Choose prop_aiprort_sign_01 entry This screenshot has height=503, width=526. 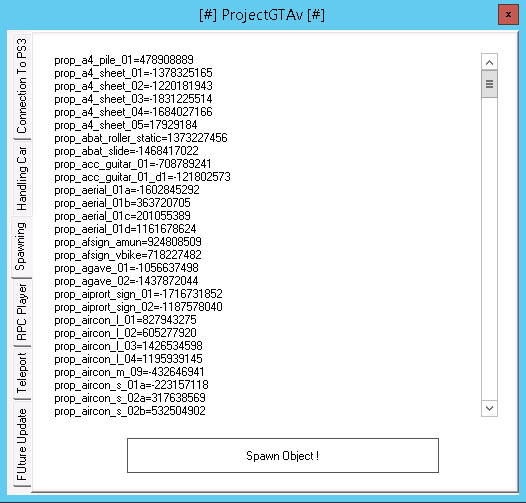[x=139, y=294]
